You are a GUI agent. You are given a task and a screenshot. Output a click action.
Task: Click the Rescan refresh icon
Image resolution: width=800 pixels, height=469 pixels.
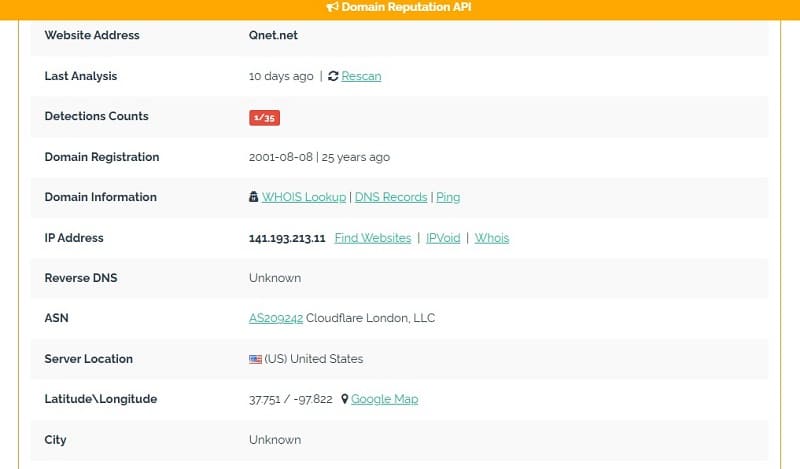click(333, 76)
